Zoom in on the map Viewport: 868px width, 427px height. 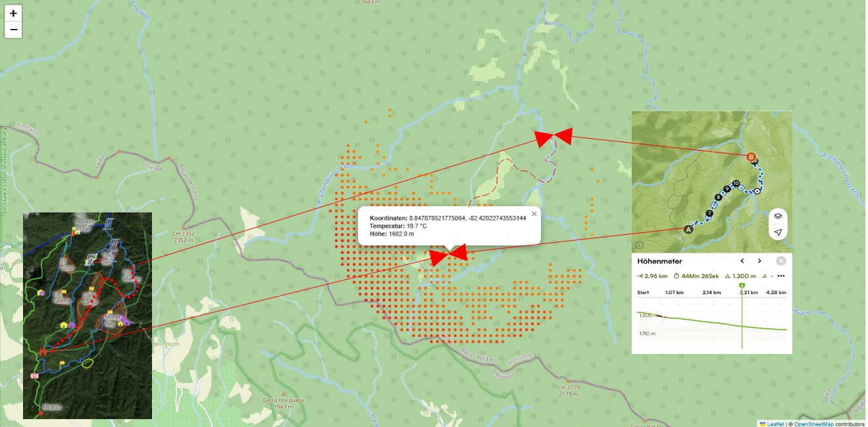(x=13, y=13)
